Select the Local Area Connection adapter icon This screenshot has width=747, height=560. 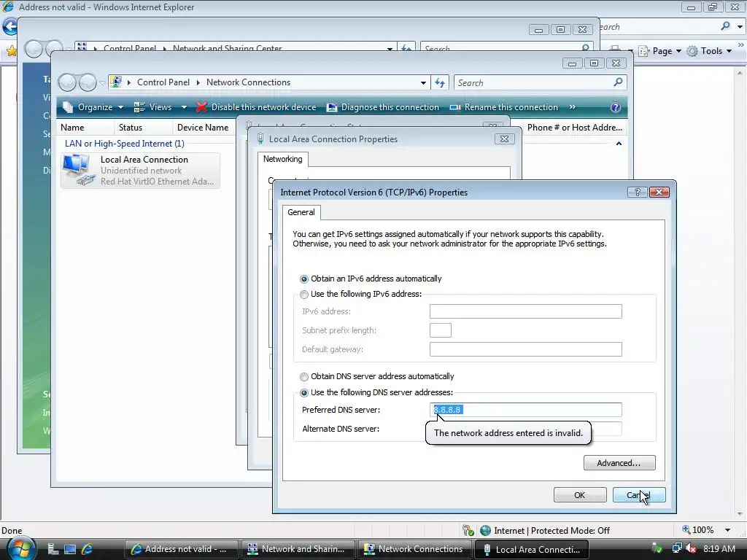pyautogui.click(x=77, y=169)
